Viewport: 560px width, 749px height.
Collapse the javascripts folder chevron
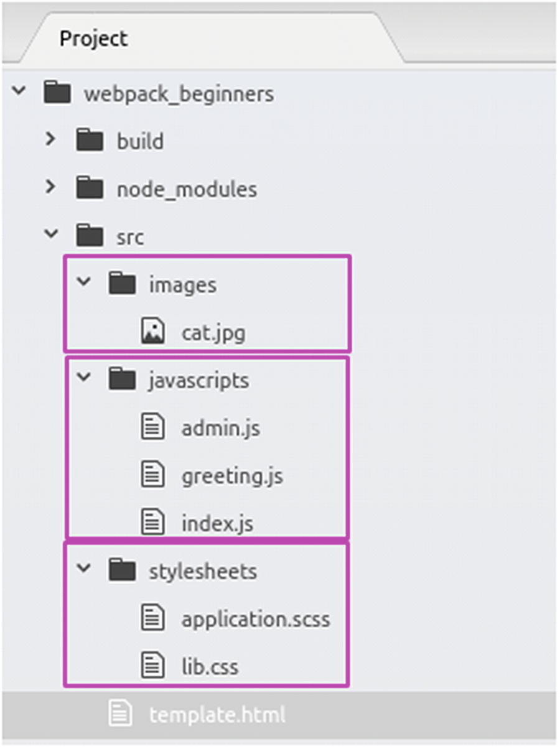click(x=83, y=378)
